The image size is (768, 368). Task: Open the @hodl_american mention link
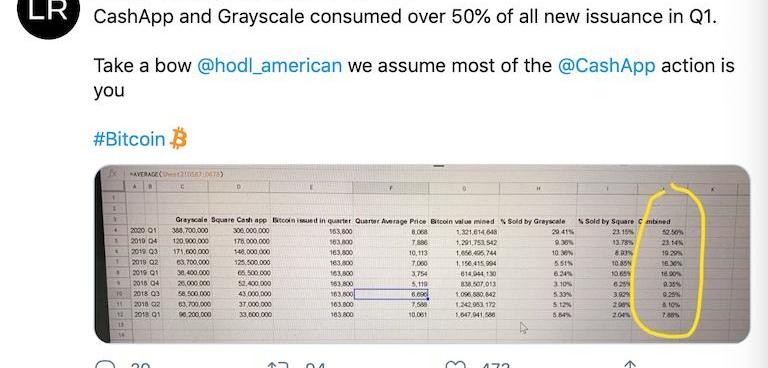pyautogui.click(x=269, y=66)
